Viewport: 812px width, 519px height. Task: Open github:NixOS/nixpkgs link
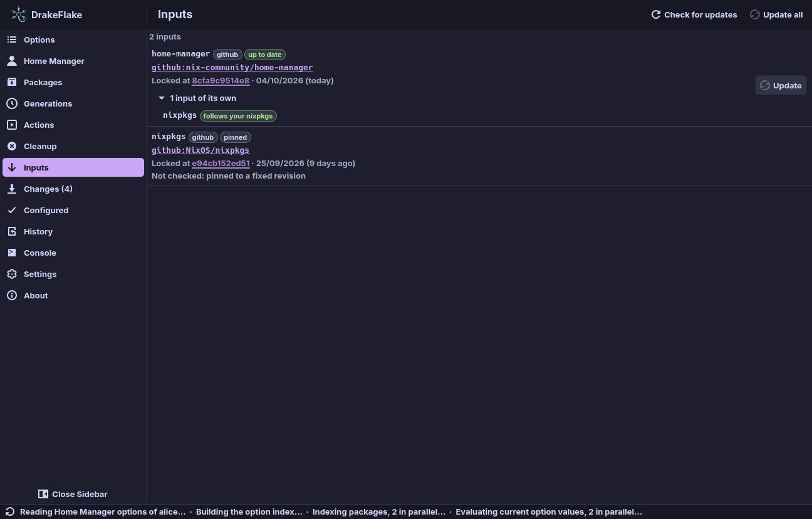(200, 150)
